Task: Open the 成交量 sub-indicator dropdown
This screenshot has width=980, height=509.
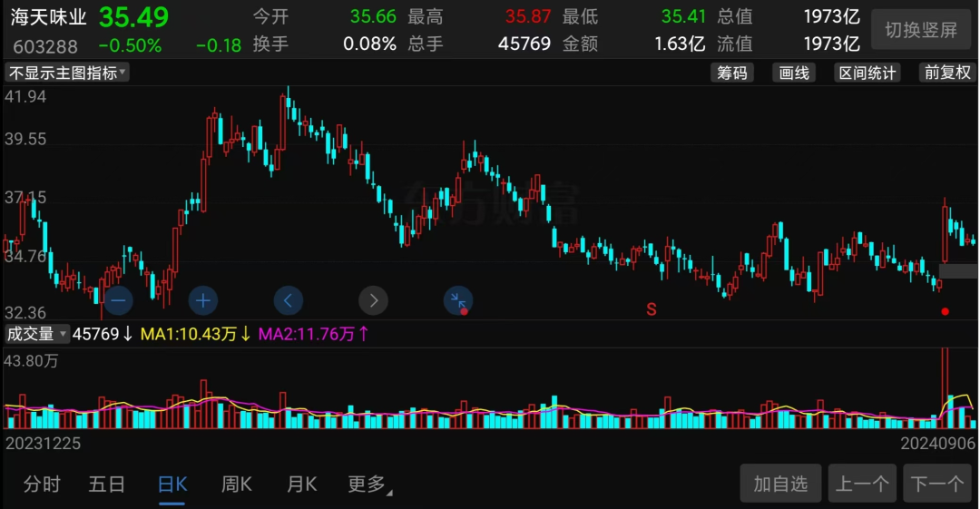Action: pos(36,334)
